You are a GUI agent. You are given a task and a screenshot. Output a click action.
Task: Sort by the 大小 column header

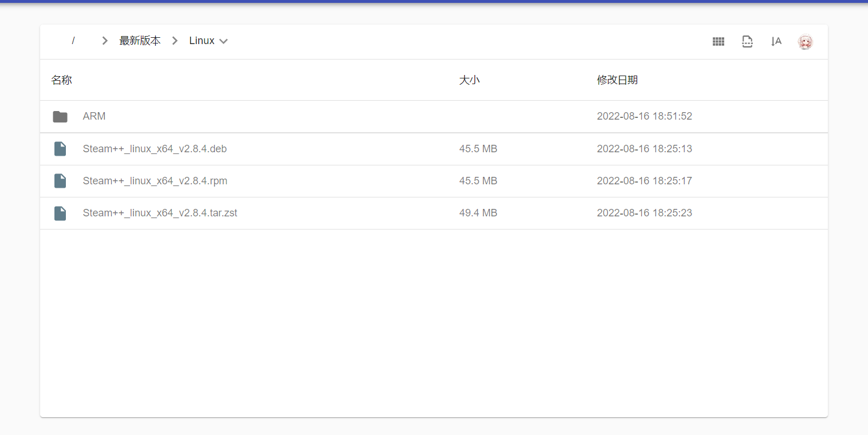[x=469, y=80]
